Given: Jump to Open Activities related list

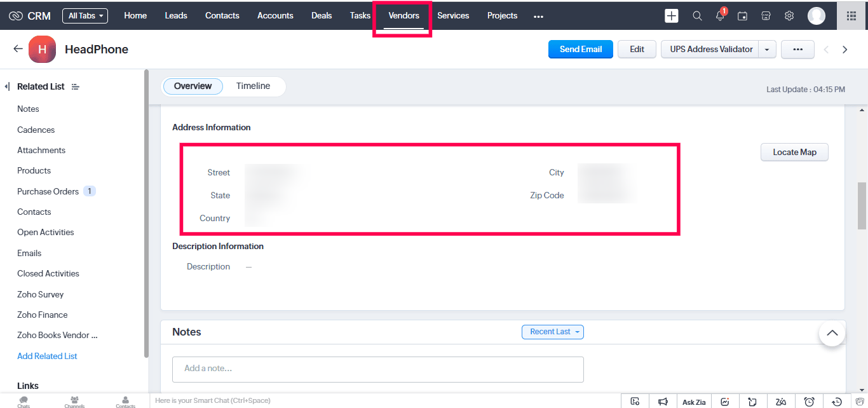Looking at the screenshot, I should pyautogui.click(x=45, y=232).
